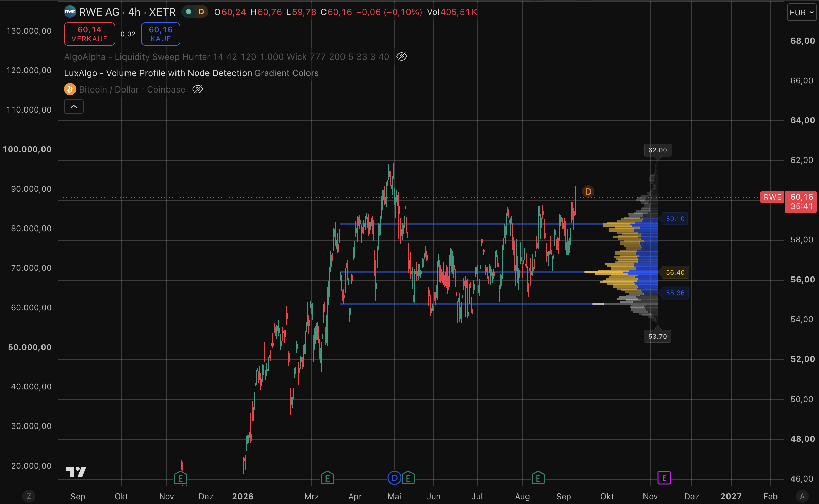Click the 55.36 value area low label

point(675,293)
